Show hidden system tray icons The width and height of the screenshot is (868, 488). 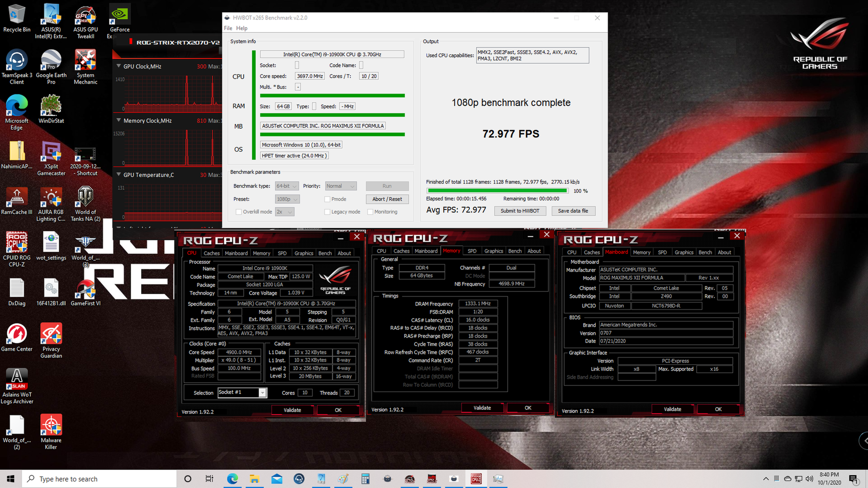tap(766, 479)
